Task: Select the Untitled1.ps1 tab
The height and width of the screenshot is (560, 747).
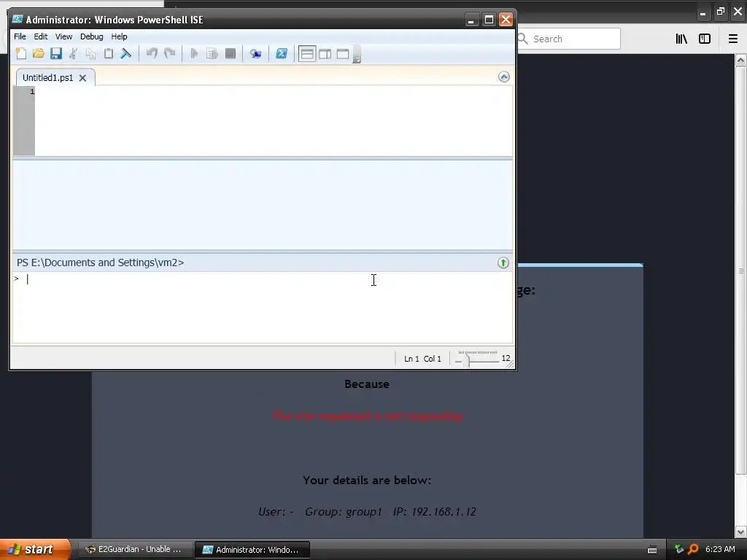Action: pyautogui.click(x=47, y=77)
